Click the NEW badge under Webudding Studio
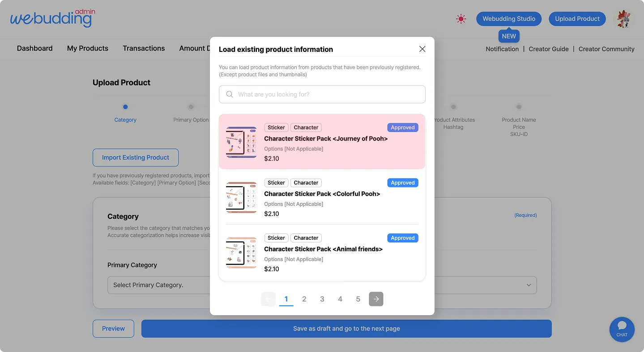This screenshot has width=644, height=352. tap(509, 36)
